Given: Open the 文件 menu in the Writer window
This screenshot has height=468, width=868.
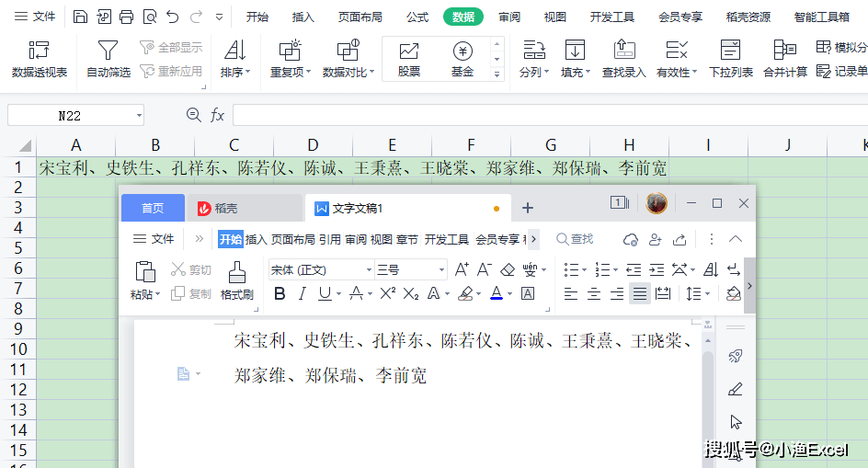Looking at the screenshot, I should click(x=154, y=239).
